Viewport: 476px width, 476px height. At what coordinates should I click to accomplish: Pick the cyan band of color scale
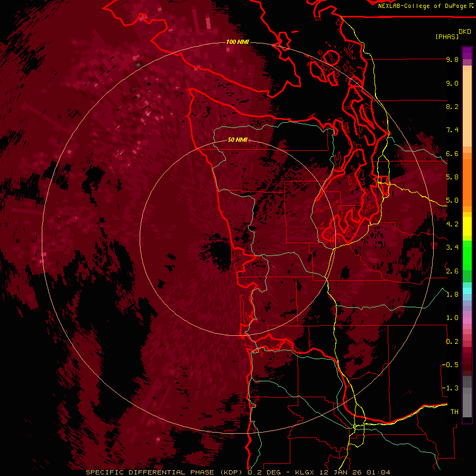point(467,291)
